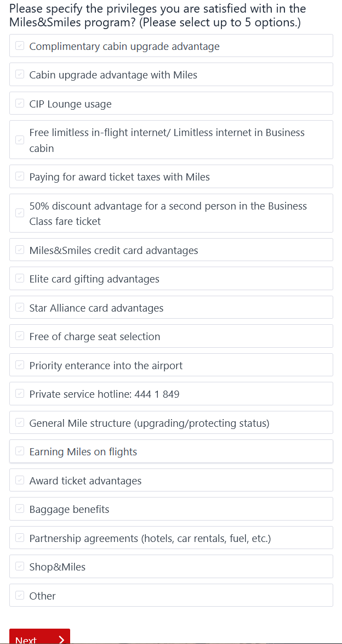Enable Miles&Smiles credit card advantages
Image resolution: width=342 pixels, height=644 pixels.
tap(20, 250)
